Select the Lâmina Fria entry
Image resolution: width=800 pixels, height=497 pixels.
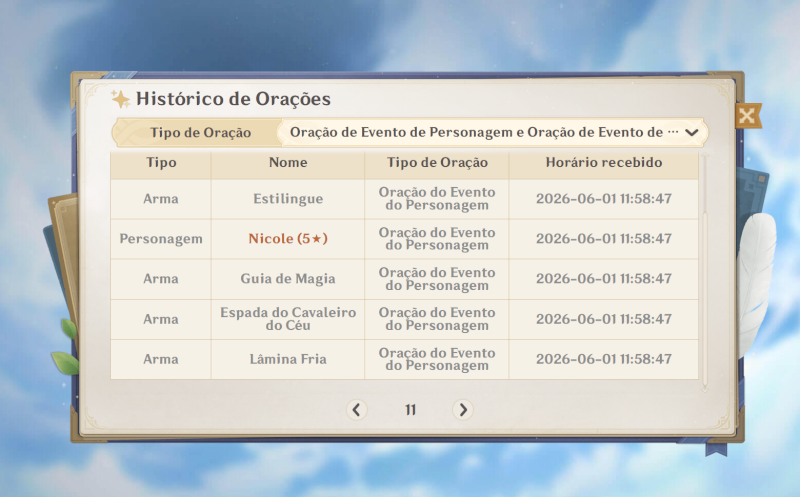(x=288, y=359)
